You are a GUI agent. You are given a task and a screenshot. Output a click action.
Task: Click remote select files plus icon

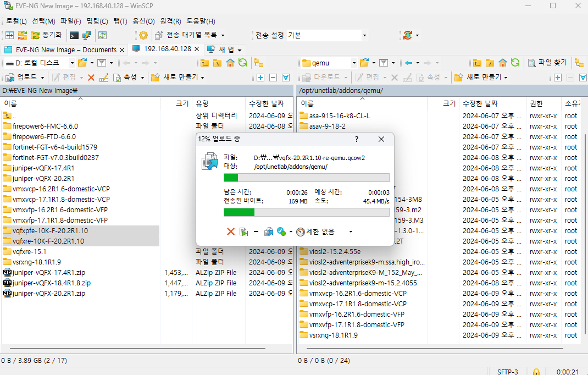[x=558, y=78]
